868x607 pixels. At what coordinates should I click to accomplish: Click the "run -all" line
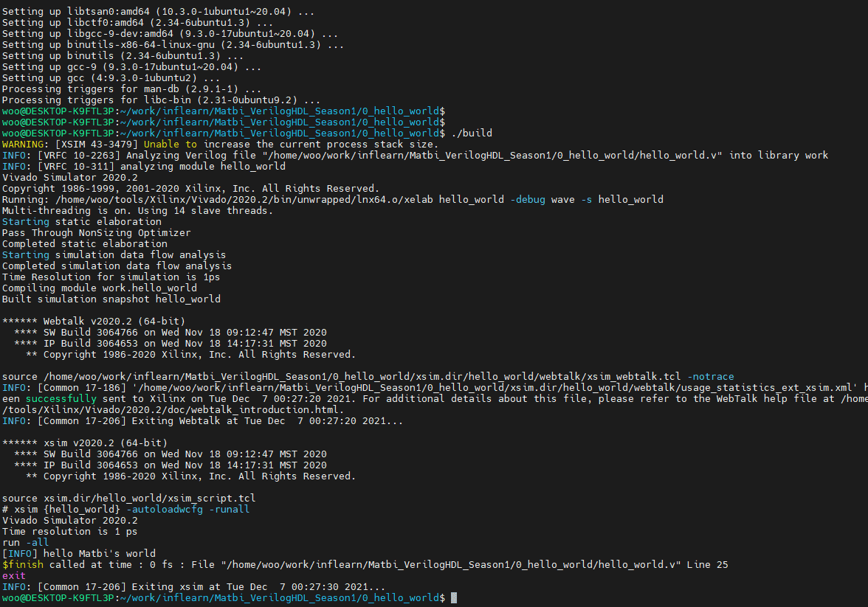tap(25, 542)
